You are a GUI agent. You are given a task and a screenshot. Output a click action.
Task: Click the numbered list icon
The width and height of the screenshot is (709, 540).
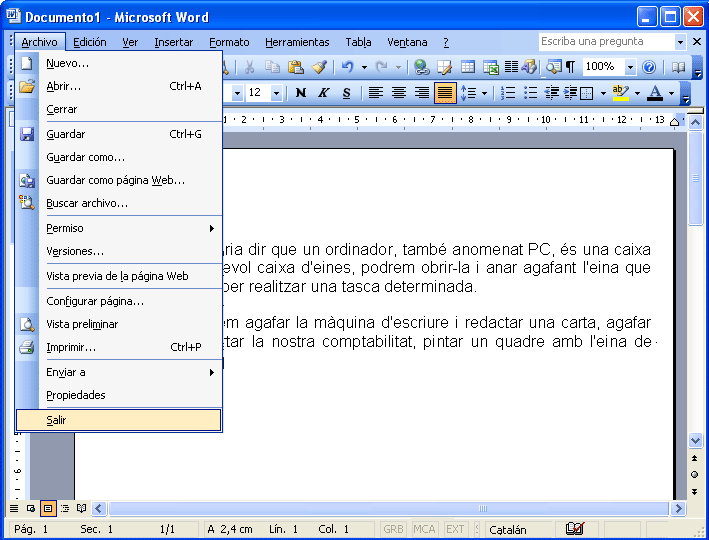(508, 93)
